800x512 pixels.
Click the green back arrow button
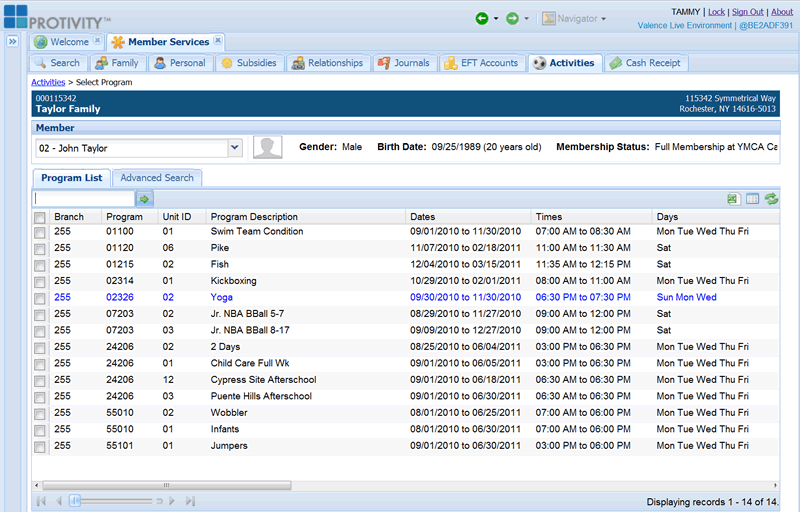pos(481,18)
